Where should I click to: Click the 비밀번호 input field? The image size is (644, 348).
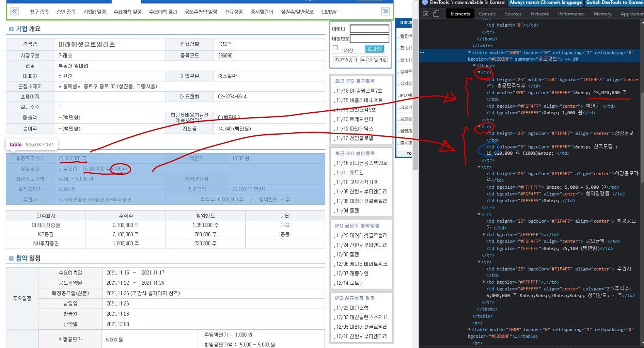coord(369,39)
